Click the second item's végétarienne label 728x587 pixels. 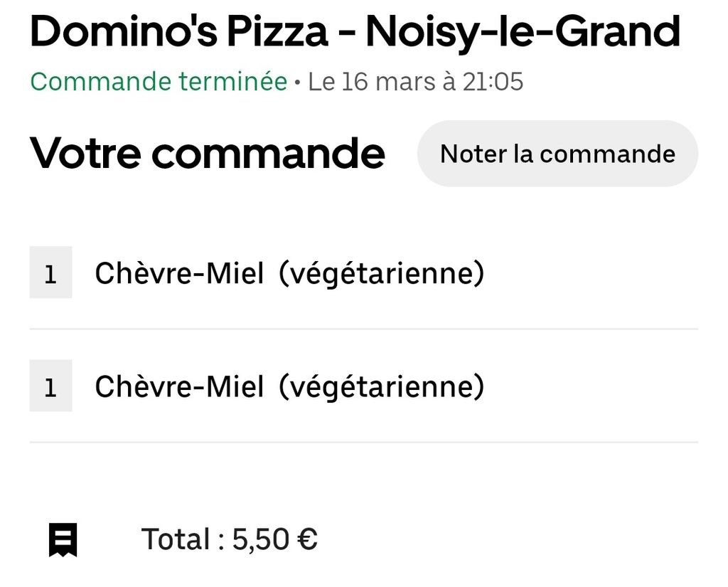(381, 386)
